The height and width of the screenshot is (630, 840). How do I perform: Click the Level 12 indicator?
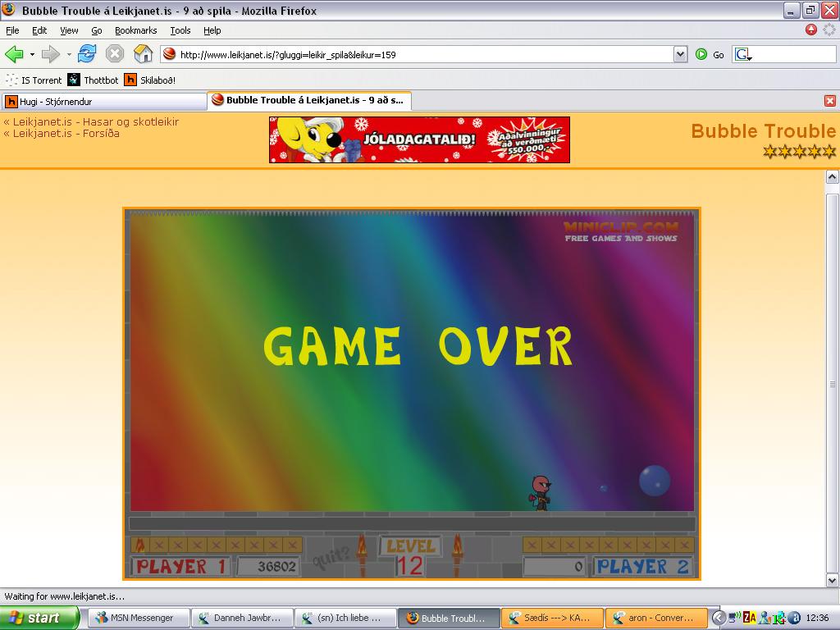click(410, 556)
